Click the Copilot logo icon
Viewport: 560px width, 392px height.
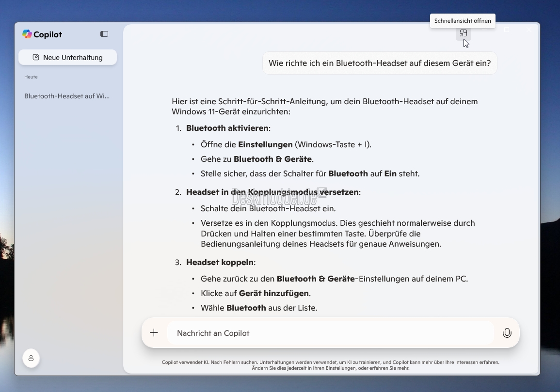(27, 34)
